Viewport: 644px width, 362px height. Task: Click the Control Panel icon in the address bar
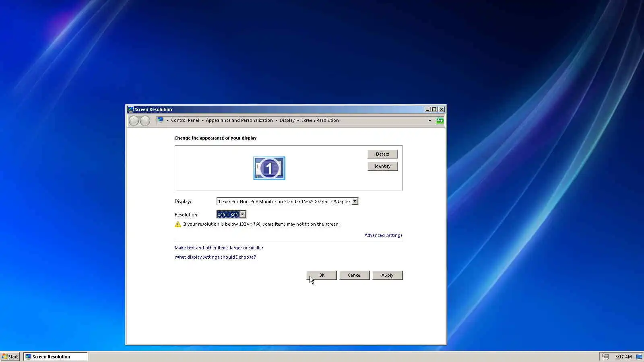(x=160, y=120)
